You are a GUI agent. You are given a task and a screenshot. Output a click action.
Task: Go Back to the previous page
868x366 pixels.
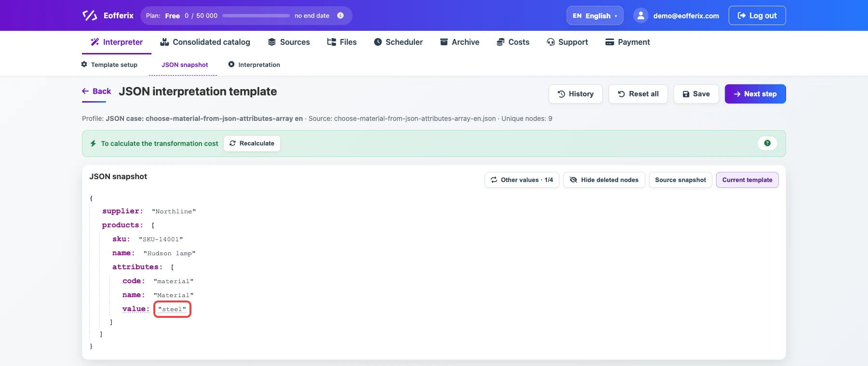96,91
